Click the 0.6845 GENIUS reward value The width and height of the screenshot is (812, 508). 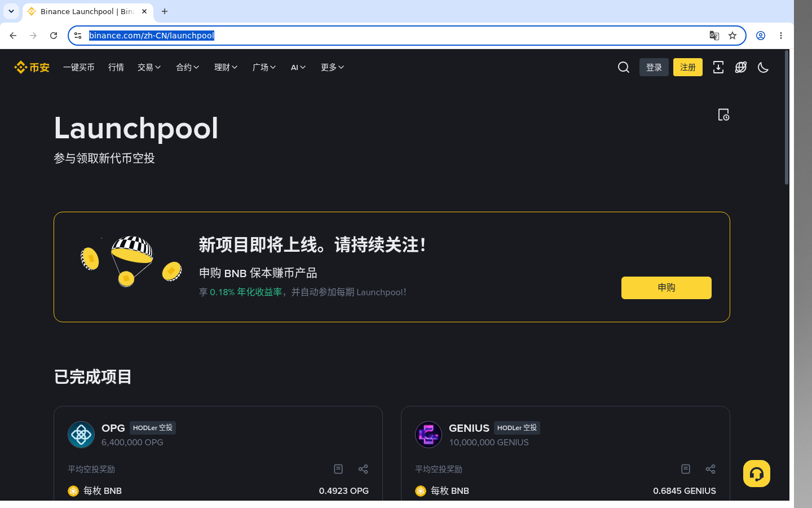[685, 491]
